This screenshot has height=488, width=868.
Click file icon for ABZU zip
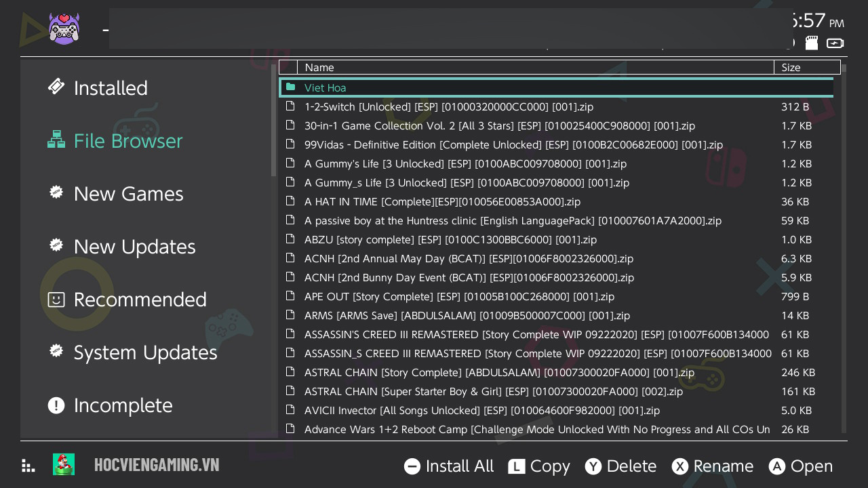(290, 239)
